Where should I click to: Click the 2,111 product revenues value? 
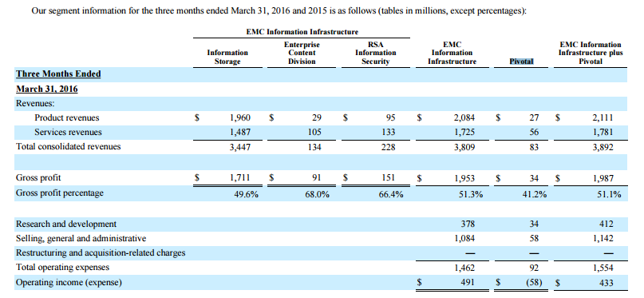[x=603, y=118]
